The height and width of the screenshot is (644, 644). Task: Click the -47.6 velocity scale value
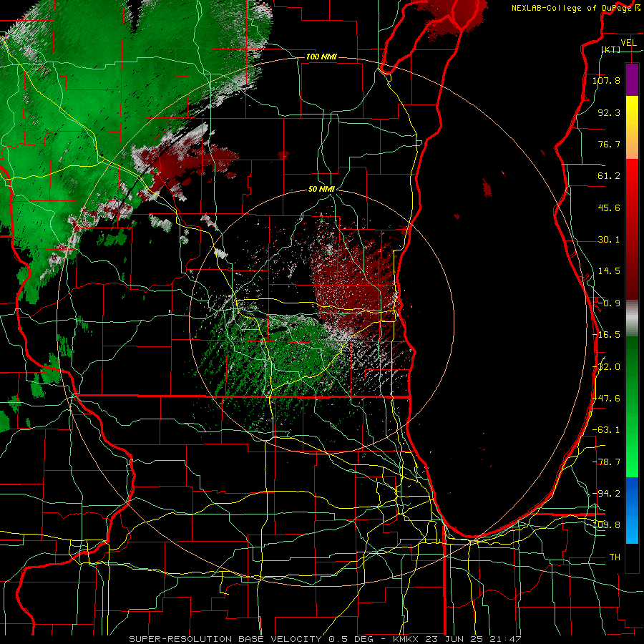click(606, 399)
